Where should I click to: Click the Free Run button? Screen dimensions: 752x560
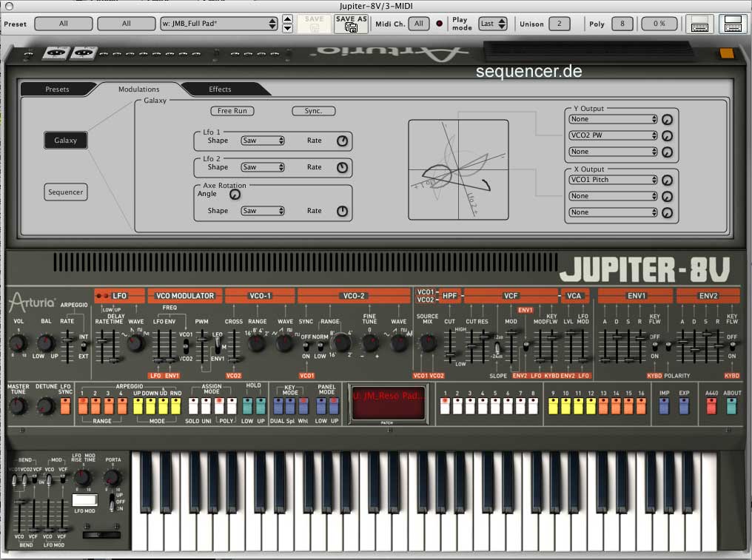232,111
